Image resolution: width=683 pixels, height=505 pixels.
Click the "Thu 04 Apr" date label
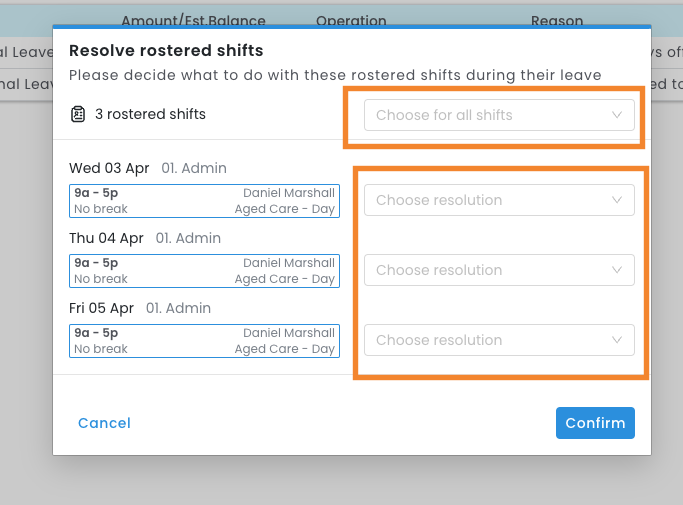[107, 238]
